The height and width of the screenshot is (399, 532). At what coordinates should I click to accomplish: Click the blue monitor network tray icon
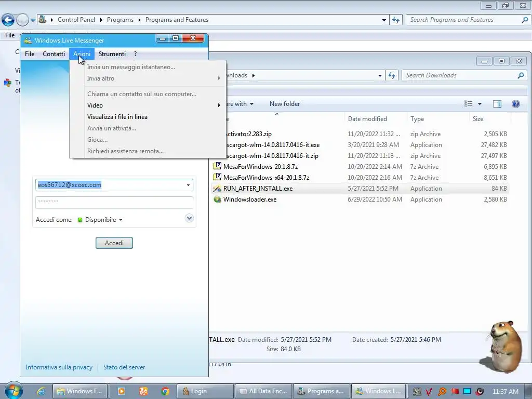coord(467,391)
